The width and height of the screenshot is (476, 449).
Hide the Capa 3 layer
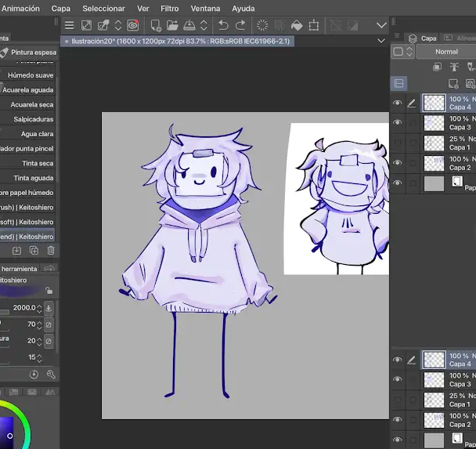(398, 122)
